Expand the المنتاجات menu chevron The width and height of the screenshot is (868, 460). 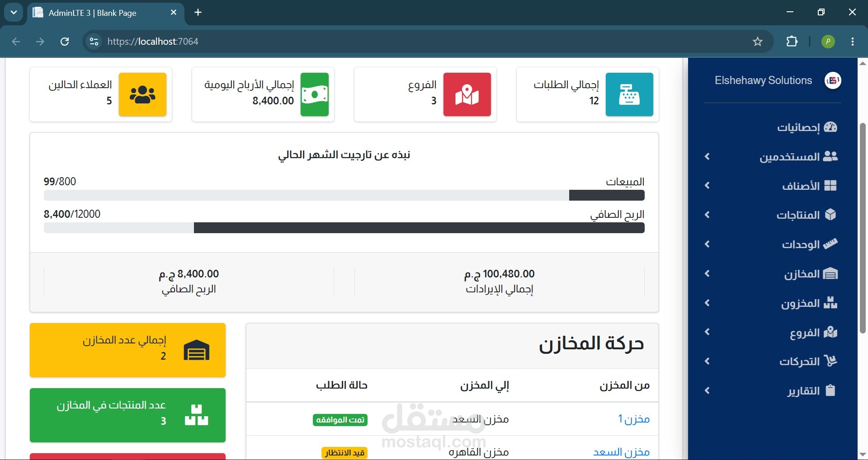[708, 215]
